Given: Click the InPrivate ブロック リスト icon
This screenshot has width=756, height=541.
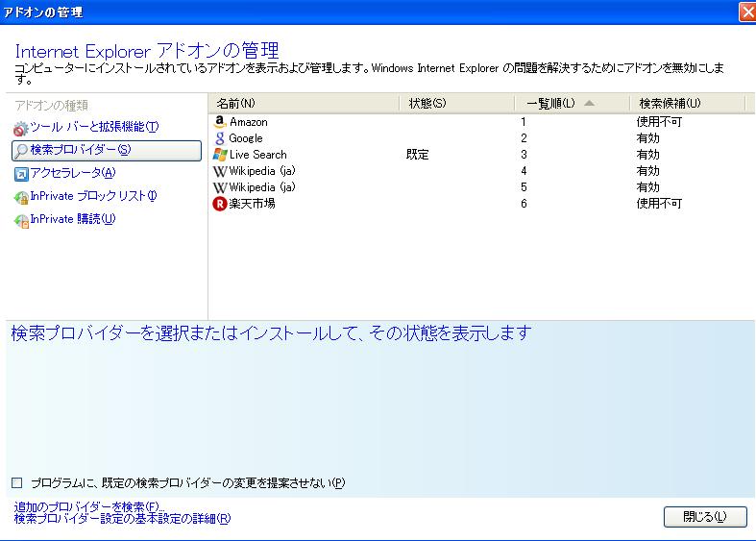Looking at the screenshot, I should (x=21, y=197).
